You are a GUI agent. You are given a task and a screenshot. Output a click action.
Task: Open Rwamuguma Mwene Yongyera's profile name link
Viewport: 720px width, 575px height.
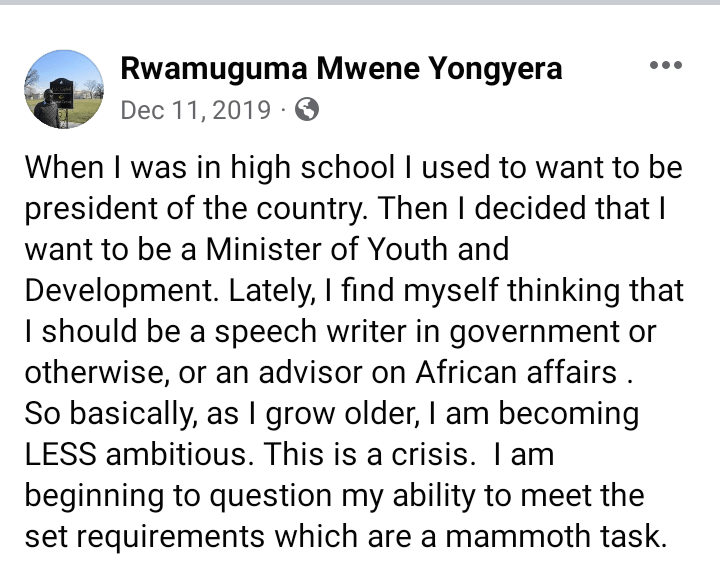[x=341, y=68]
